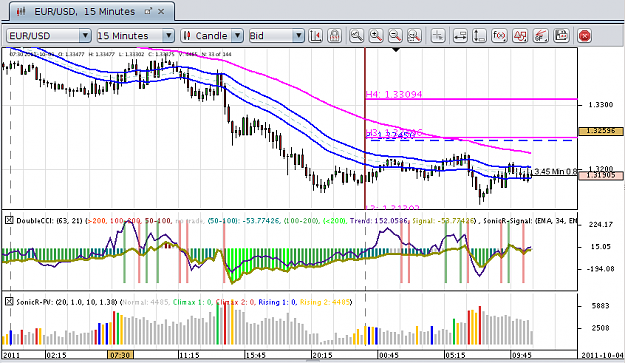Click the 00:45 time axis label

click(x=389, y=355)
